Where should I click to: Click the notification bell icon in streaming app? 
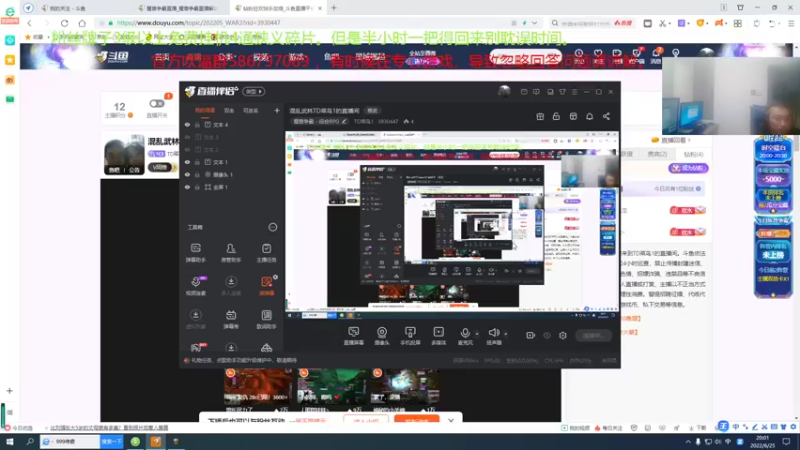coord(589,116)
